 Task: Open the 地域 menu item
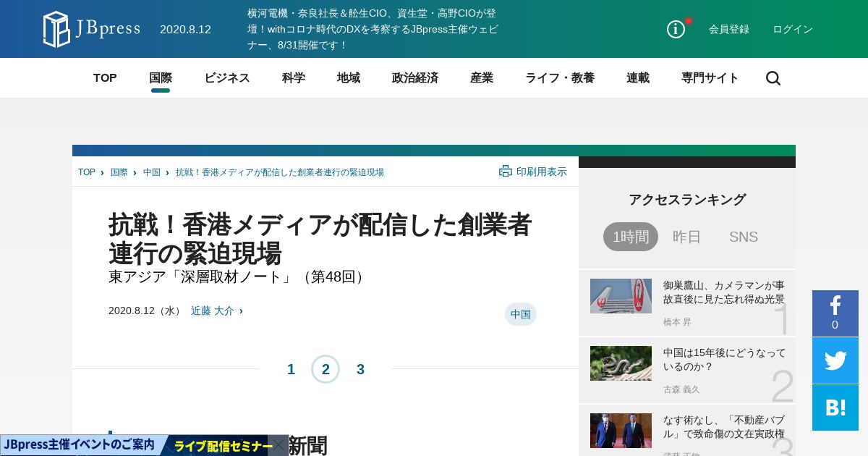coord(349,78)
